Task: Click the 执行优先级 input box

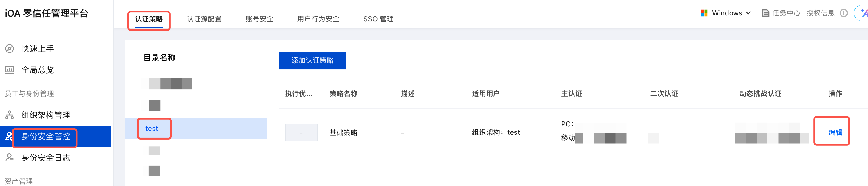Action: (301, 132)
